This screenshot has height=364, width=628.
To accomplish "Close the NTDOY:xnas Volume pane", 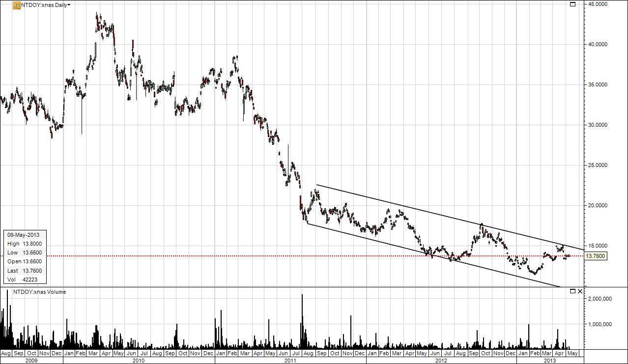I will pyautogui.click(x=580, y=291).
